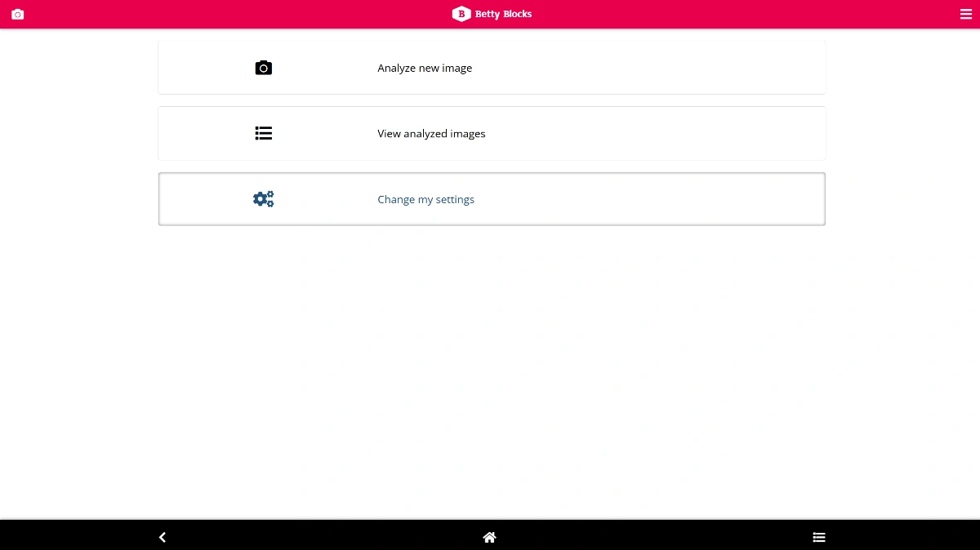Open the hamburger menu in the header
Viewport: 980px width, 550px height.
pos(965,14)
